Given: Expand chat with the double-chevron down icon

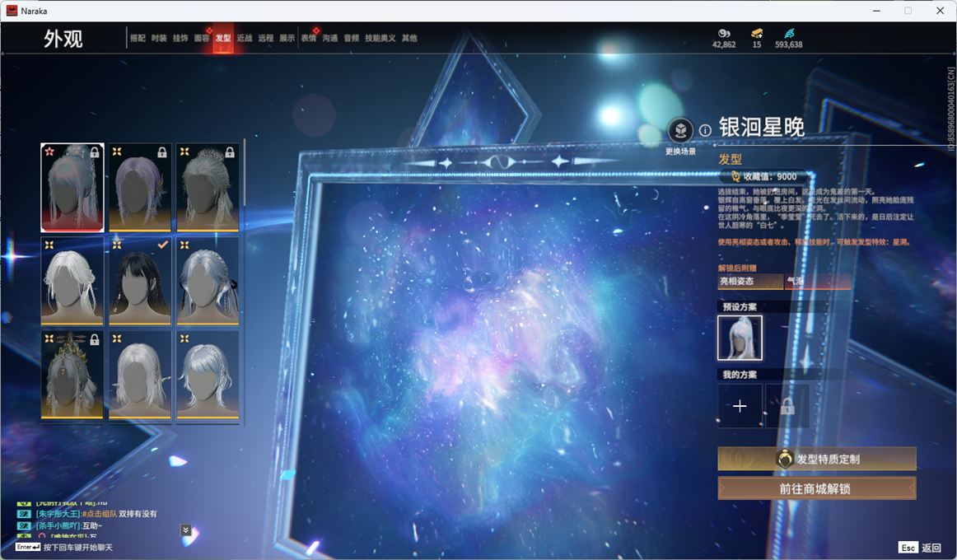Looking at the screenshot, I should (186, 530).
